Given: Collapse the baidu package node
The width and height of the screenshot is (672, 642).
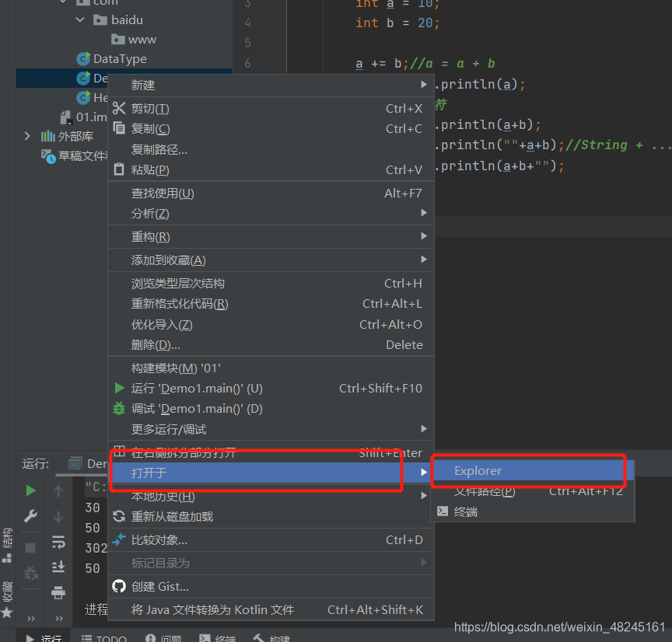Looking at the screenshot, I should click(79, 19).
